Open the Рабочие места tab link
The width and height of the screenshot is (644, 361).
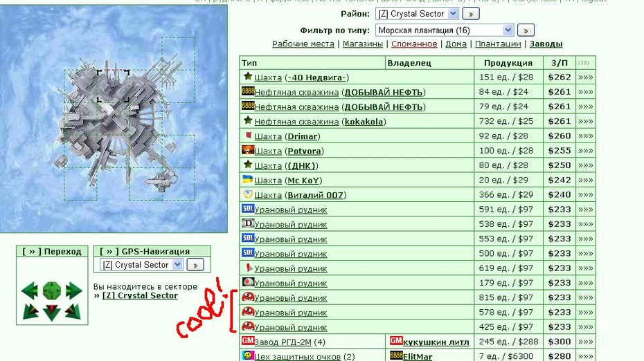[303, 44]
